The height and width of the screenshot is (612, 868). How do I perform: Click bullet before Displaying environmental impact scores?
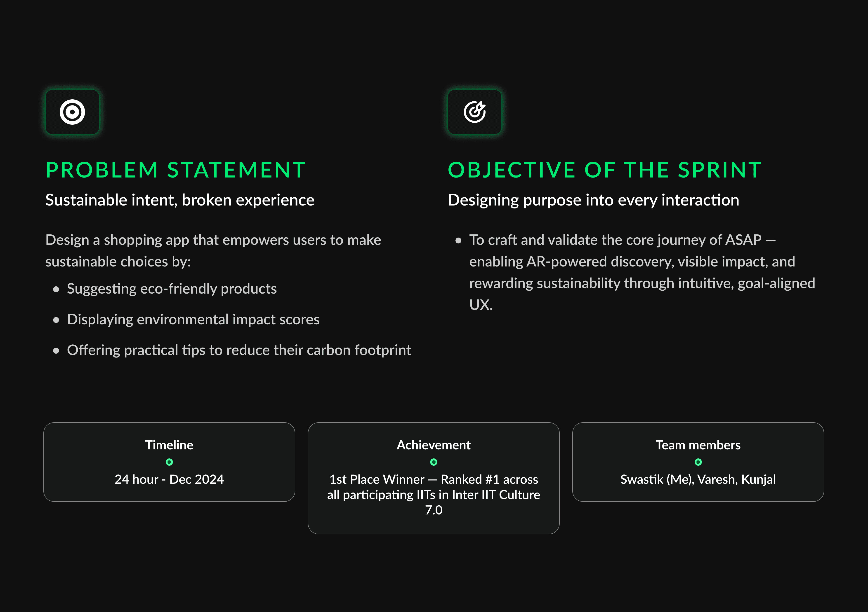tap(56, 320)
